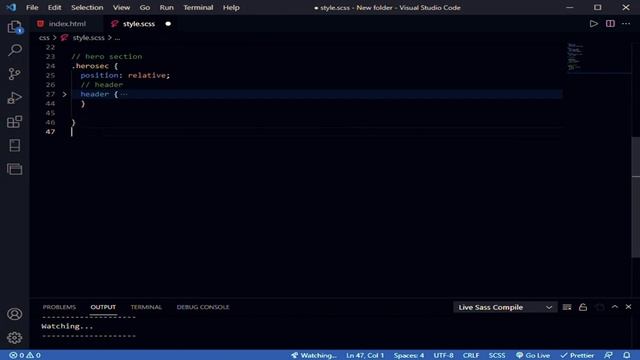Image resolution: width=640 pixels, height=360 pixels.
Task: Click the position: relative declaration
Action: click(125, 75)
